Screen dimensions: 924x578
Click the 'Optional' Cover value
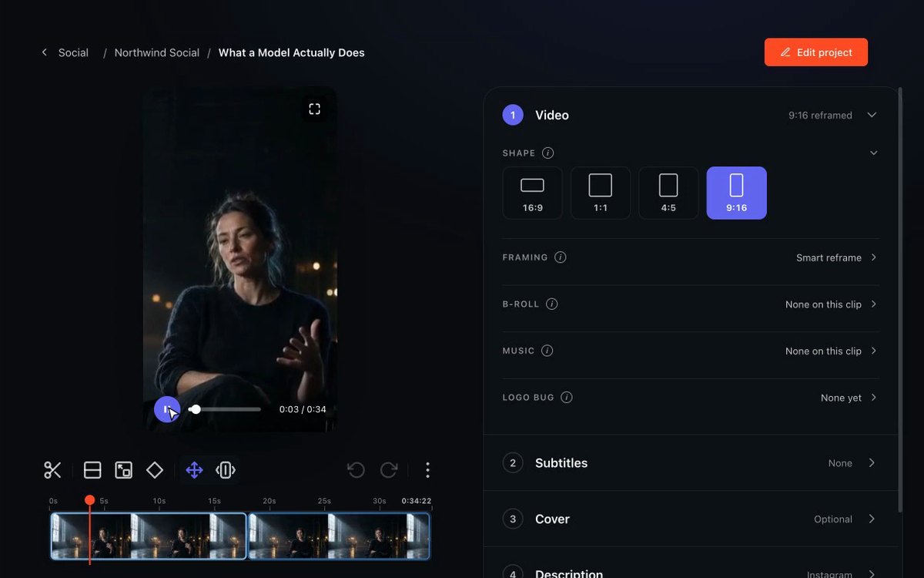[833, 519]
